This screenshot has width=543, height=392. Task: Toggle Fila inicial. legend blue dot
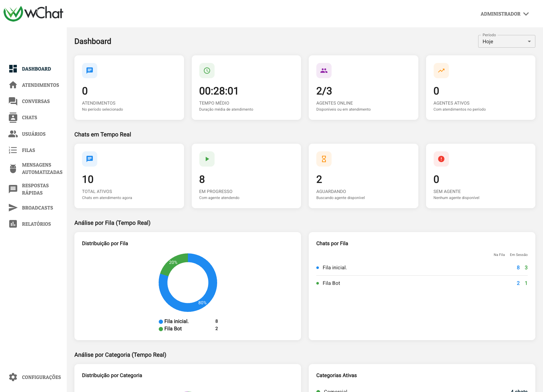(x=161, y=321)
